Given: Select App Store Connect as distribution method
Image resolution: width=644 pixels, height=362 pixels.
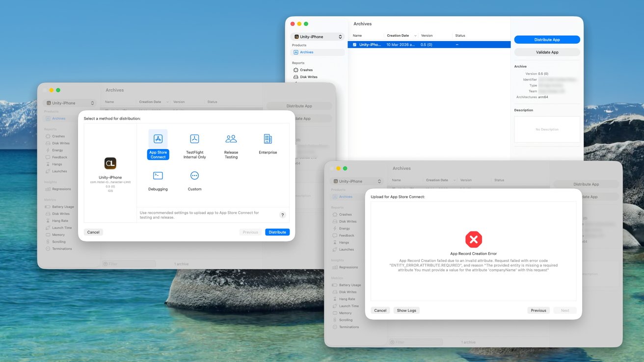Looking at the screenshot, I should tap(158, 144).
